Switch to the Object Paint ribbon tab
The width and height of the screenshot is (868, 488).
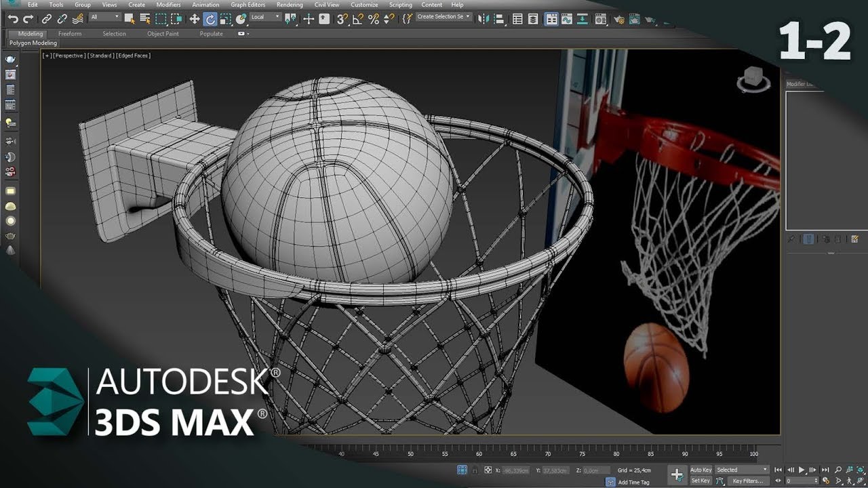163,34
